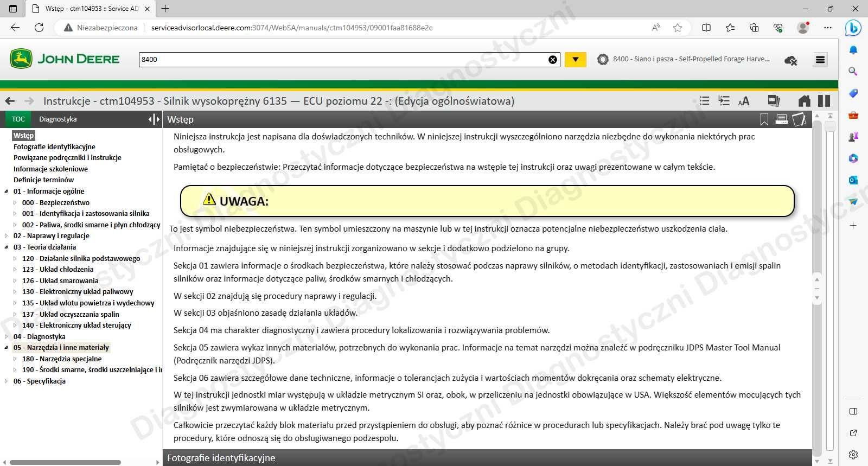This screenshot has height=466, width=868.
Task: Switch to the Diagnostyka tab
Action: coord(58,119)
